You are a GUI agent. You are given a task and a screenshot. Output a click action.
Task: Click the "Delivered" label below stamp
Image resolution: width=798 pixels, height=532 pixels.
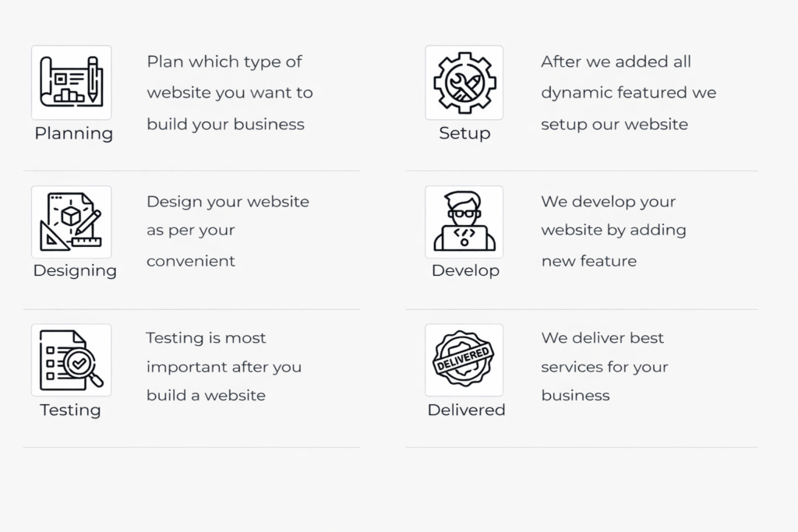(466, 410)
